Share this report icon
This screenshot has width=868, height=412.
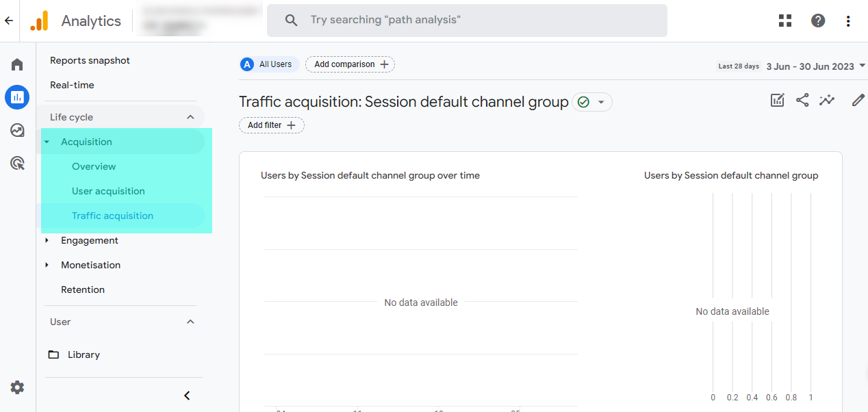pyautogui.click(x=802, y=101)
